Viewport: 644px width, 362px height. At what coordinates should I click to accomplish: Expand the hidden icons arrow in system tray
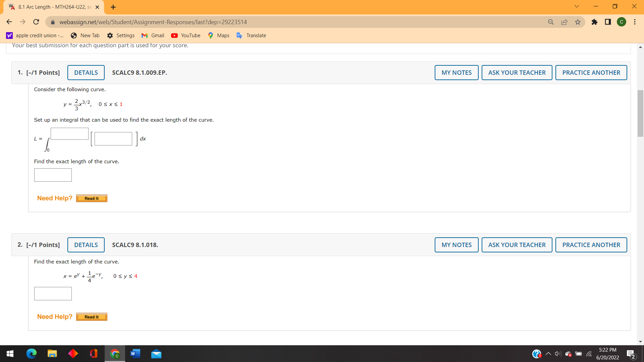click(548, 354)
